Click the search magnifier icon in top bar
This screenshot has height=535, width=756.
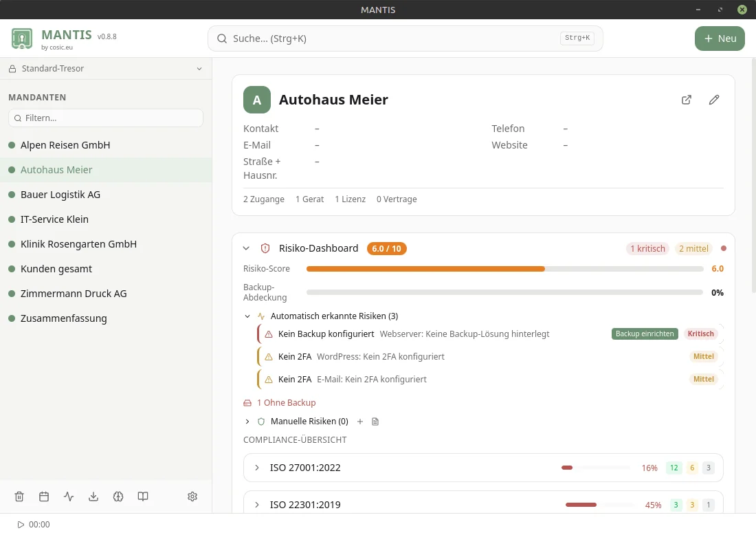[222, 39]
